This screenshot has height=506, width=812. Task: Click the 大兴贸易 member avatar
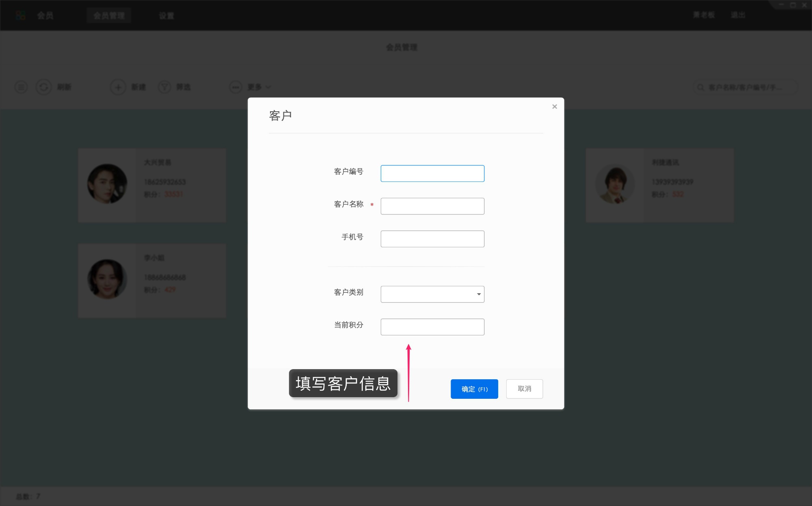tap(107, 185)
